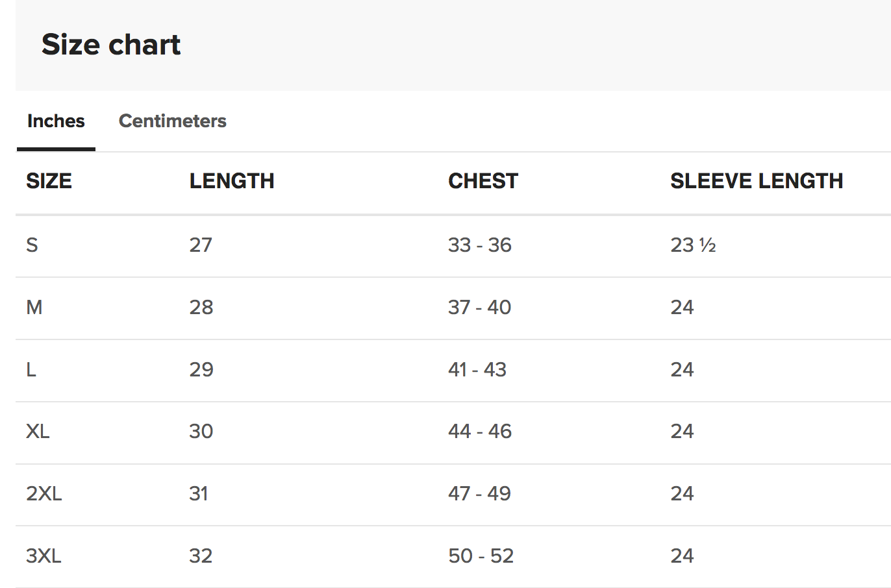Click the 41 - 43 chest measurement
Screen dimensions: 891x588
pos(477,370)
